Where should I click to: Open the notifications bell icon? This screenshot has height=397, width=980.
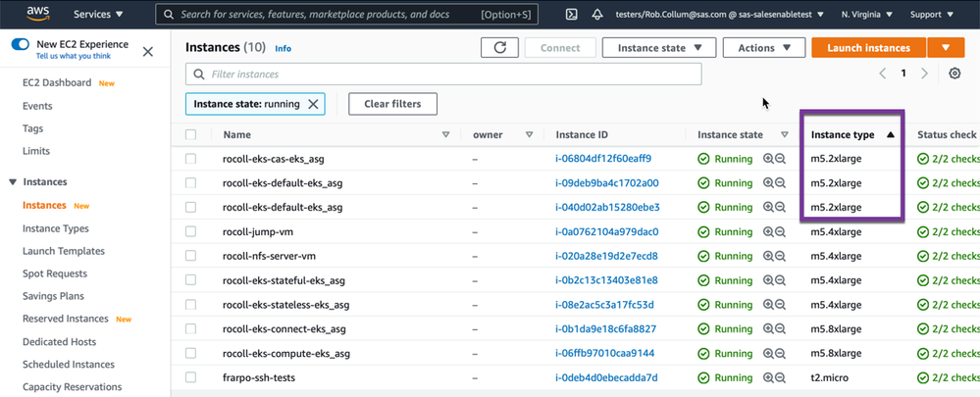click(x=597, y=15)
